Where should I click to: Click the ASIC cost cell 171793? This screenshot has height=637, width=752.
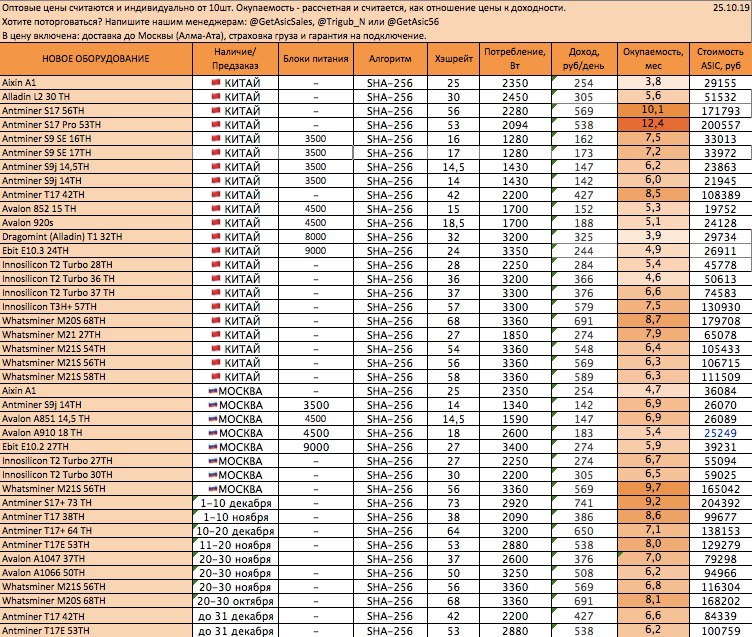click(x=720, y=111)
